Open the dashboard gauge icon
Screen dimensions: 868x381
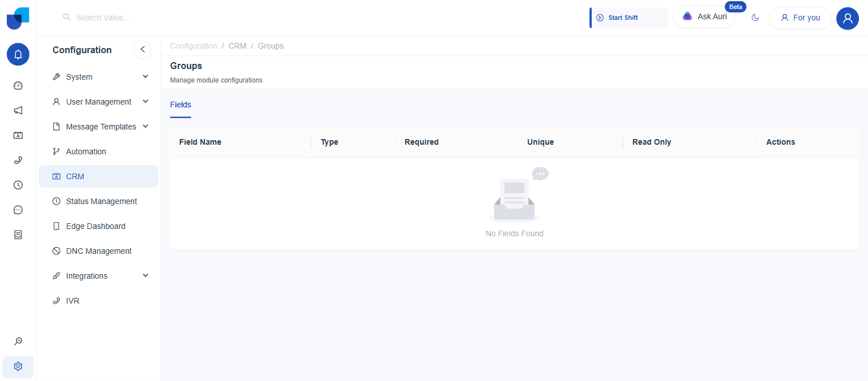(18, 86)
